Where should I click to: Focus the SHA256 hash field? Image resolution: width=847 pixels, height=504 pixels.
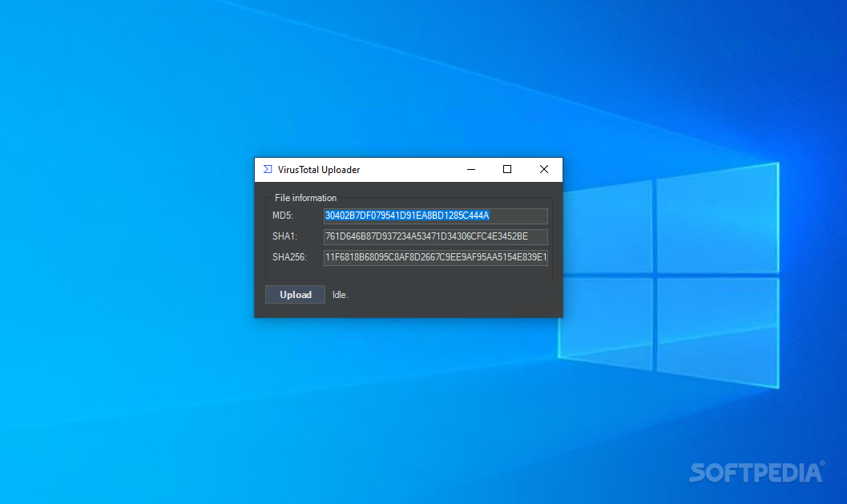(x=435, y=258)
